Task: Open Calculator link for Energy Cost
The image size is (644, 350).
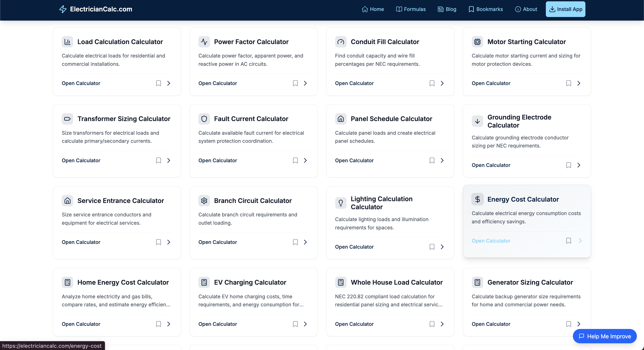Action: coord(491,241)
